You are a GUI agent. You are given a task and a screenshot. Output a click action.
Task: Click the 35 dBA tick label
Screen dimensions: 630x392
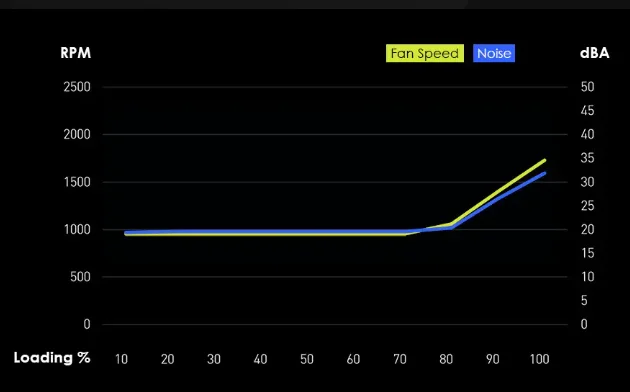587,158
